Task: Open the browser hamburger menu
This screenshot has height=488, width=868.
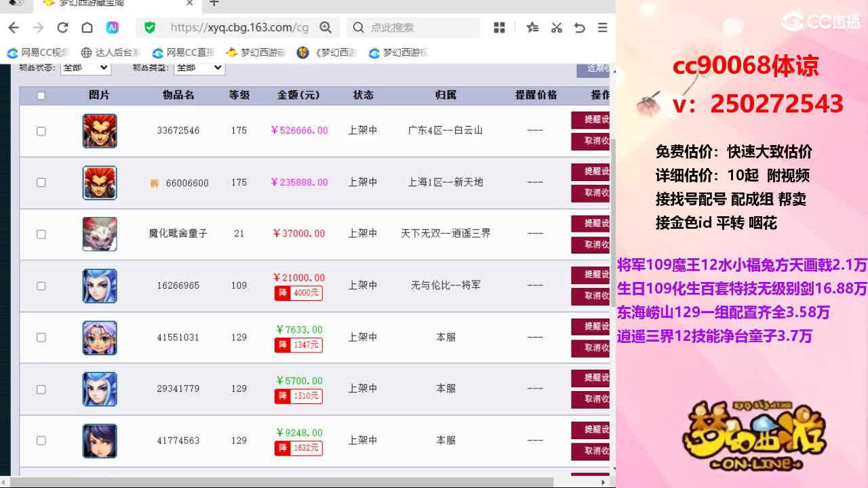Action: tap(602, 28)
